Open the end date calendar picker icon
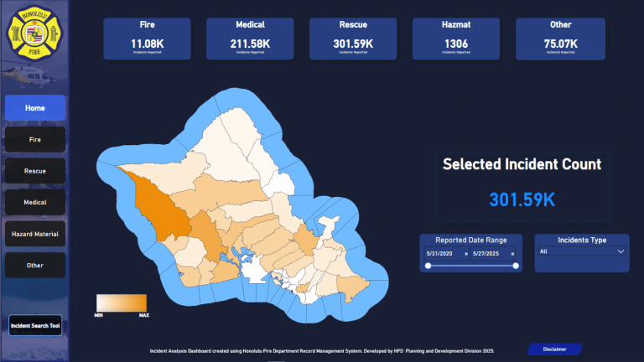 (x=512, y=254)
